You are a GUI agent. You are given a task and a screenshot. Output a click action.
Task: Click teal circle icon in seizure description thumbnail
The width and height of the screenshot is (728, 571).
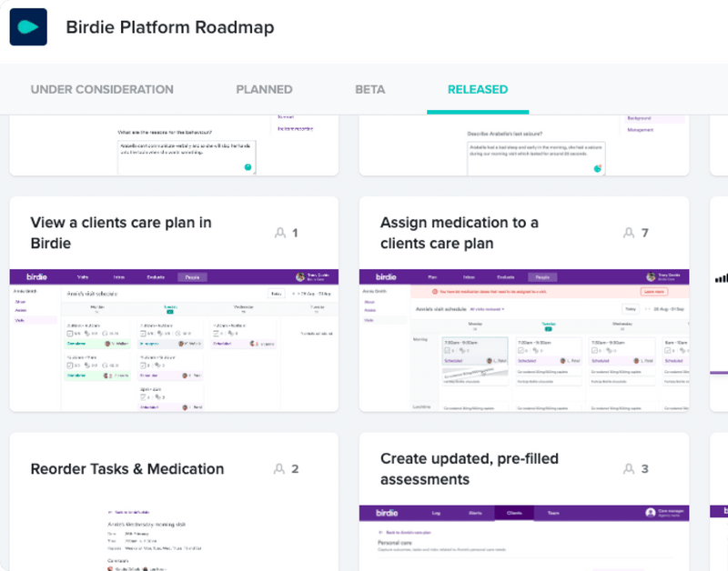click(598, 168)
